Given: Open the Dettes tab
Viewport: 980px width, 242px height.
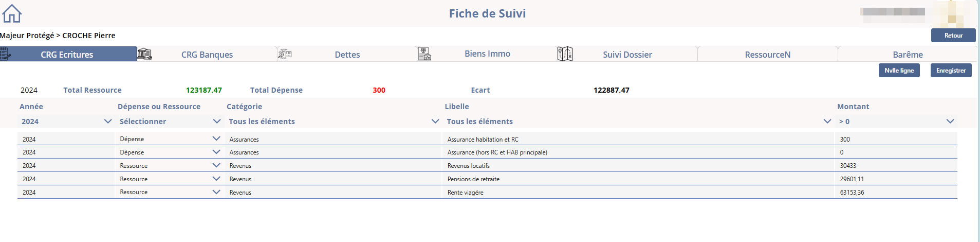Looking at the screenshot, I should coord(347,54).
